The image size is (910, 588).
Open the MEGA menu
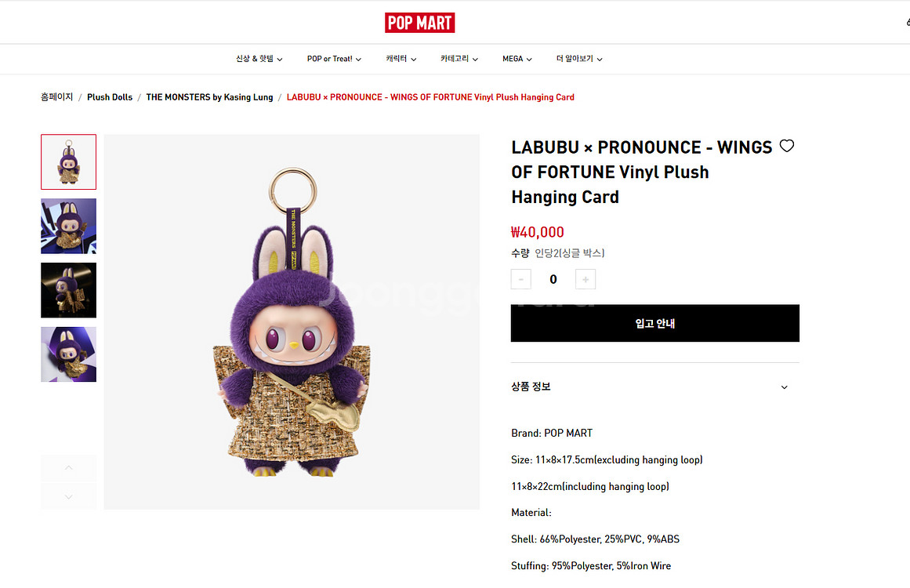pos(517,59)
